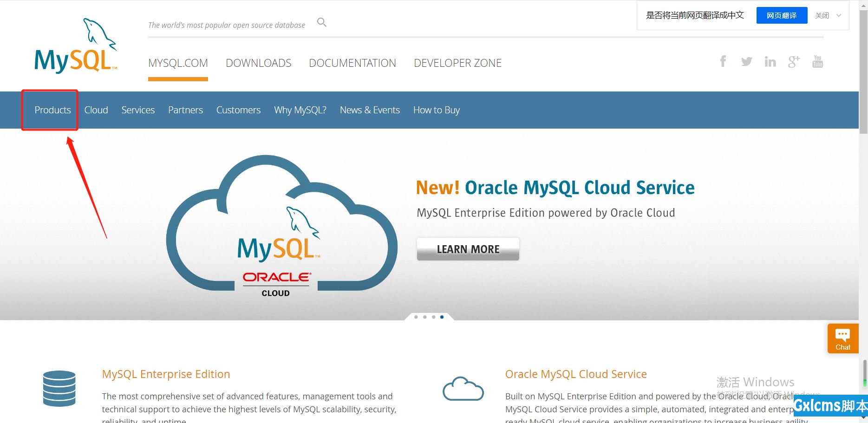Visit the MySQL Facebook page icon
Screen dimensions: 868x423
click(723, 61)
